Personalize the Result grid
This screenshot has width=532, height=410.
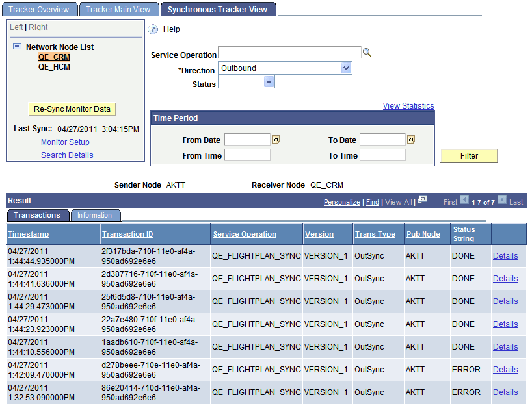point(341,201)
